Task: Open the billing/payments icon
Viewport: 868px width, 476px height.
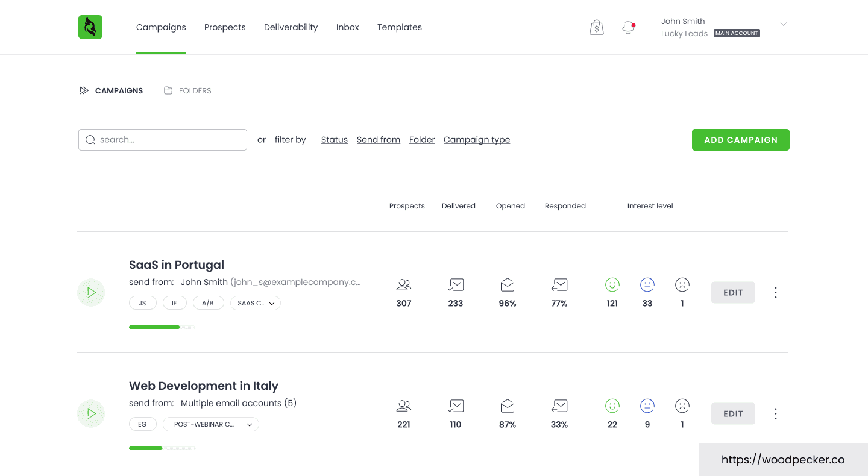Action: pos(596,27)
